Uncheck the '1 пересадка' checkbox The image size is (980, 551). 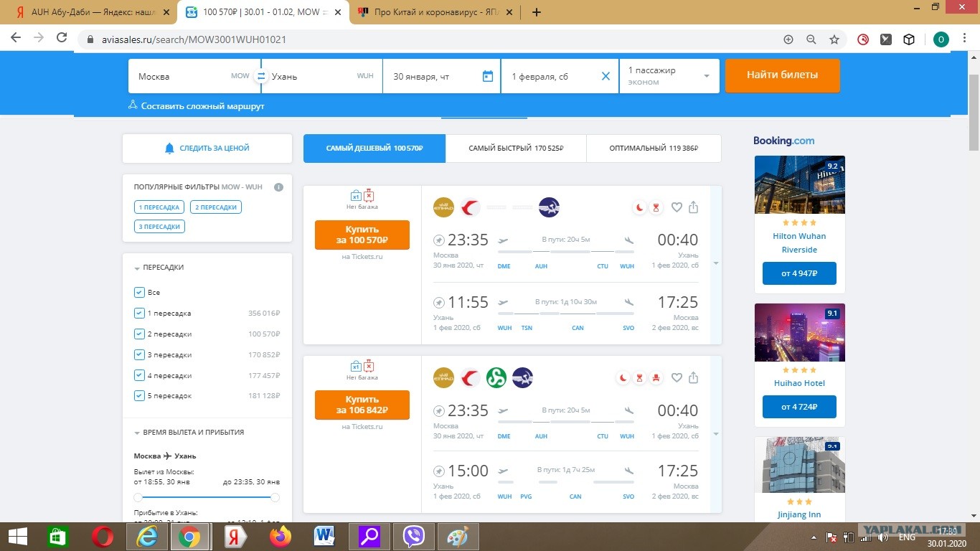(x=139, y=313)
